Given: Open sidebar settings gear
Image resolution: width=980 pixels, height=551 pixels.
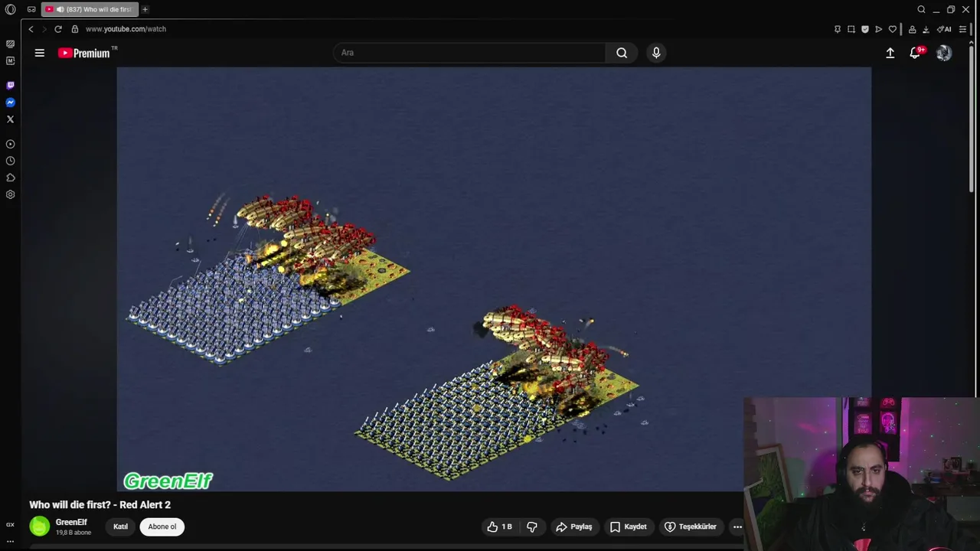Looking at the screenshot, I should click(x=10, y=194).
